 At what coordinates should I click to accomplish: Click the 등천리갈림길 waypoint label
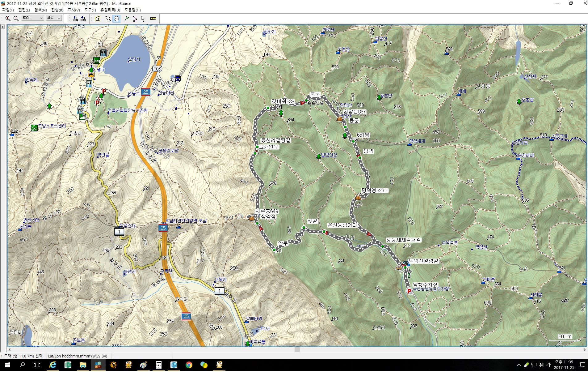[276, 140]
